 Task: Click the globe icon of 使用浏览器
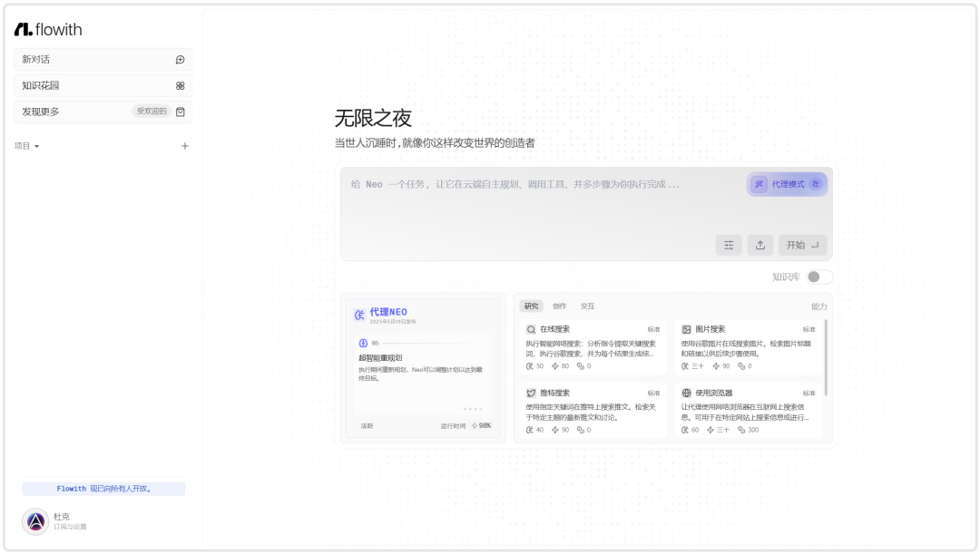click(x=686, y=394)
